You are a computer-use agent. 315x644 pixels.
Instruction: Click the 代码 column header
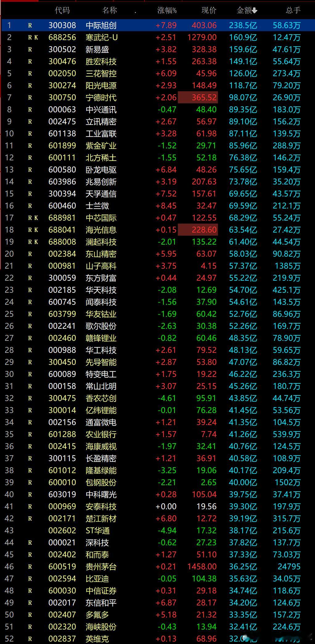(62, 10)
